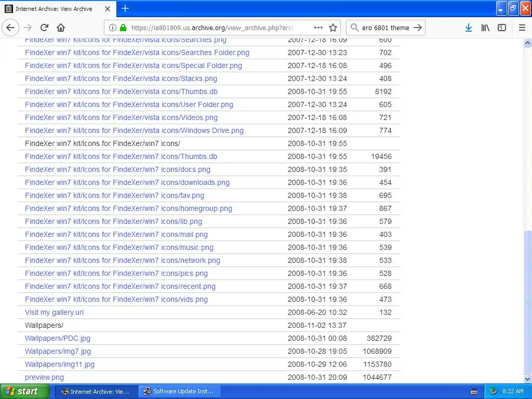Screen dimensions: 532x399
Task: Open win7 icons/downloads.png link
Action: 127,182
